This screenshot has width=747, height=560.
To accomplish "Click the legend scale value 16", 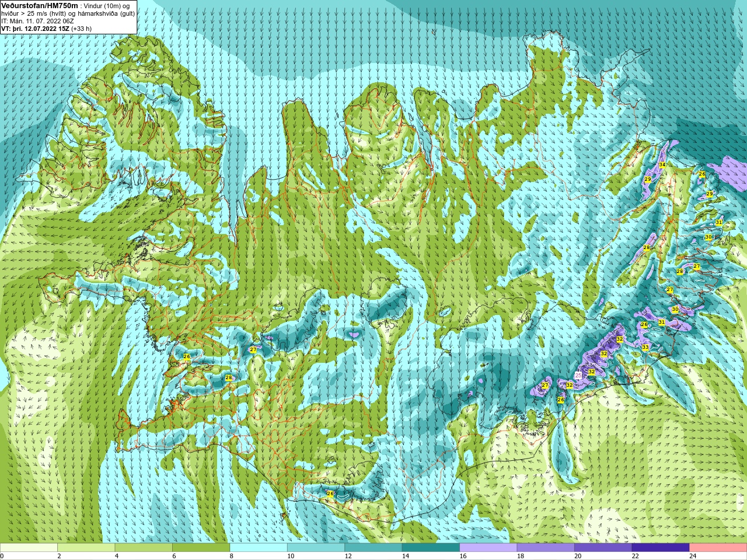I will coord(463,556).
